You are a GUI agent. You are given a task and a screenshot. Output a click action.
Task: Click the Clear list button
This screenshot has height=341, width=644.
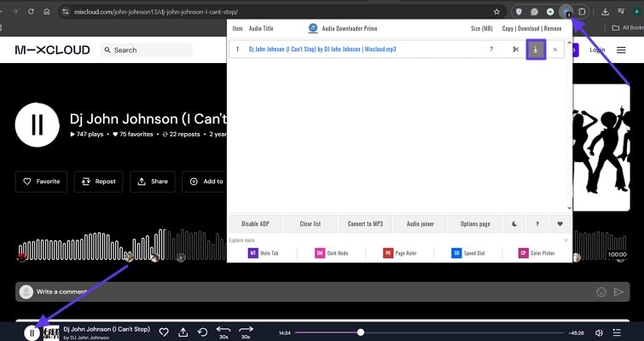click(x=310, y=223)
